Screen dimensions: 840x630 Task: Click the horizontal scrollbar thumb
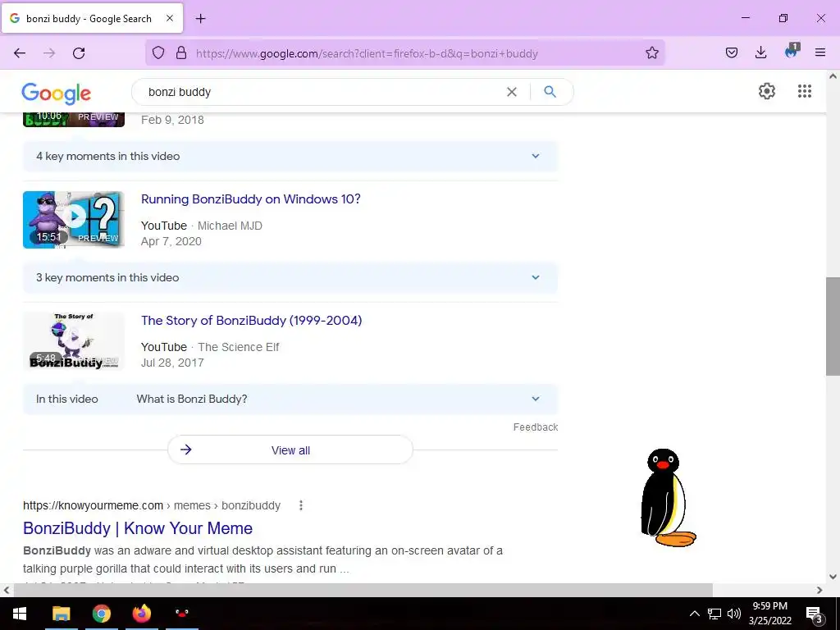[x=363, y=590]
